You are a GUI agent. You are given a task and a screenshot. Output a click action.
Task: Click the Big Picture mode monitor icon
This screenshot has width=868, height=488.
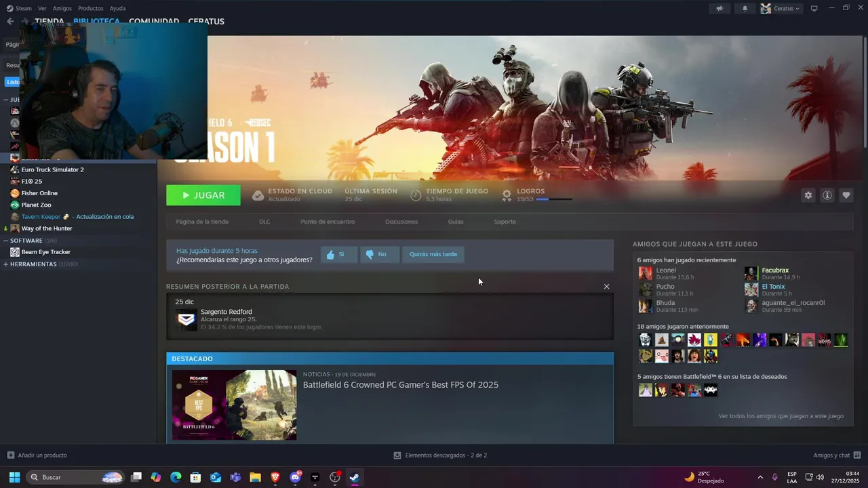814,8
